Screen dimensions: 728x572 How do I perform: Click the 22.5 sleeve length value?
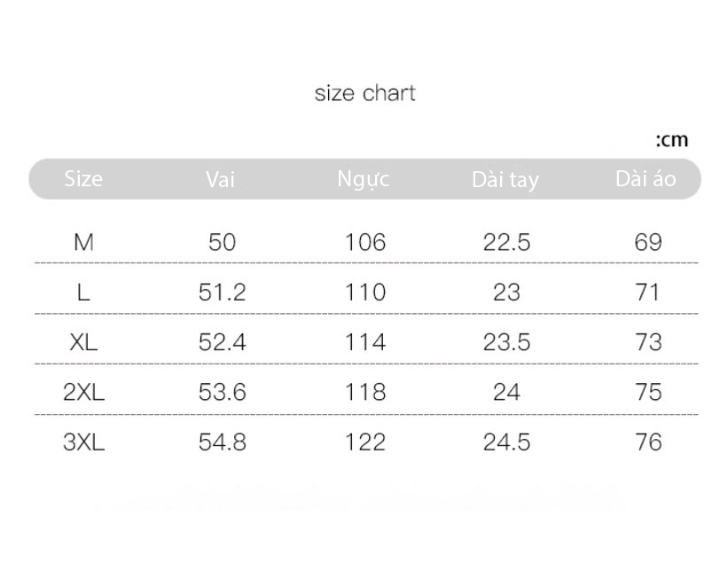click(506, 242)
